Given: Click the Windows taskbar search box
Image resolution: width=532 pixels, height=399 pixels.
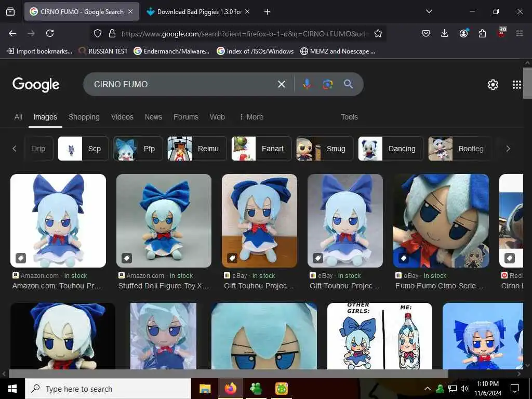Looking at the screenshot, I should click(x=108, y=389).
